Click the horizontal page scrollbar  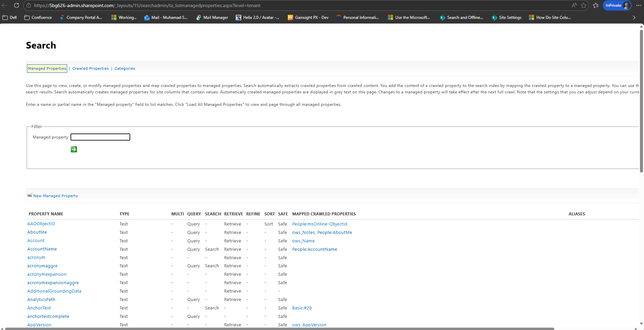279,329
